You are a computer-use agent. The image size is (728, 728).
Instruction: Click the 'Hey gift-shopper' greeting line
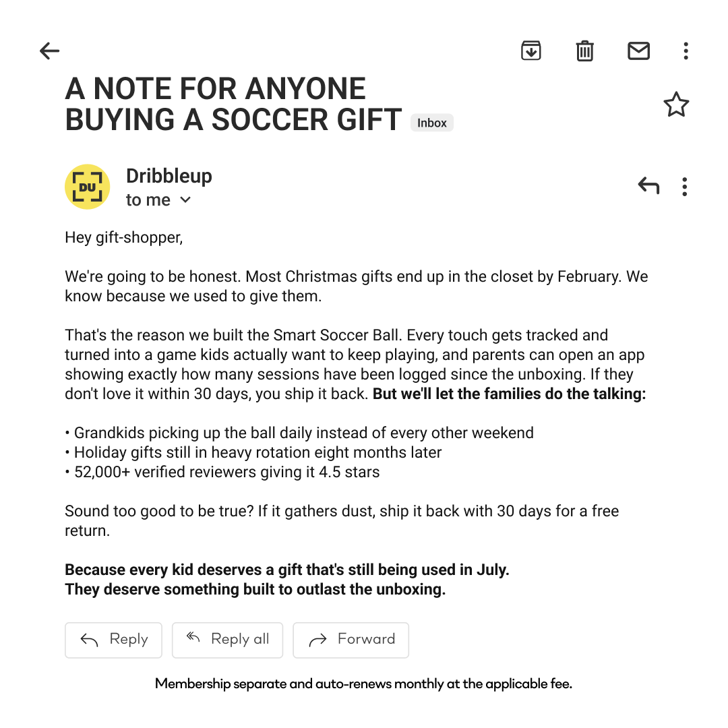coord(124,238)
